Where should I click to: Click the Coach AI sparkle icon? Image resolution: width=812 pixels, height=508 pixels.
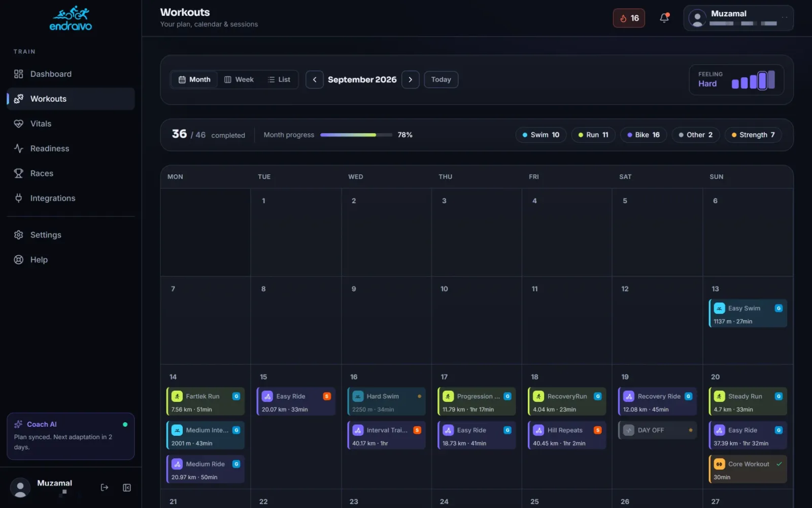coord(19,424)
